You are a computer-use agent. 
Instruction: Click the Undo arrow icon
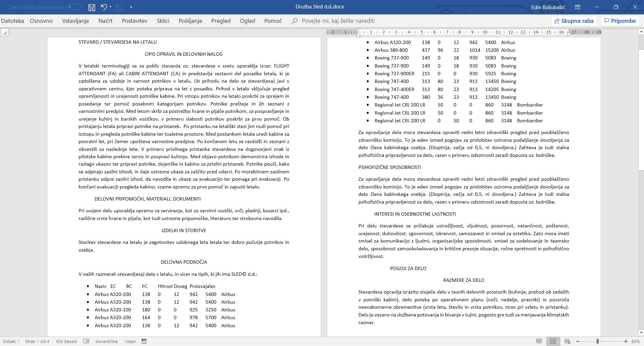[x=104, y=7]
